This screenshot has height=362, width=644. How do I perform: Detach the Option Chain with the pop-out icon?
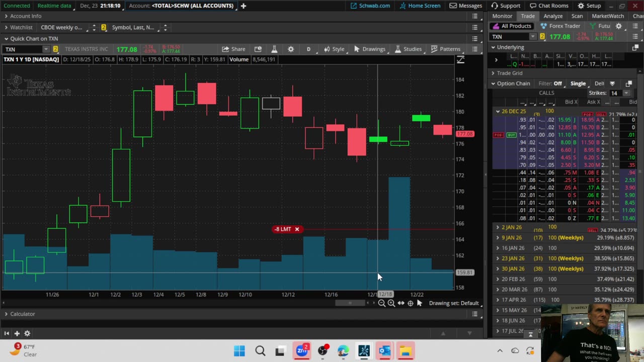click(628, 83)
